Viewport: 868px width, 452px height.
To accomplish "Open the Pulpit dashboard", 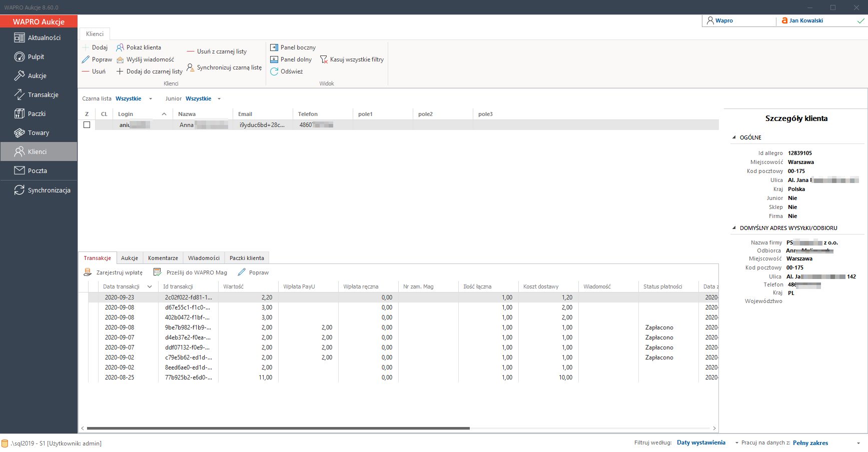I will (39, 56).
